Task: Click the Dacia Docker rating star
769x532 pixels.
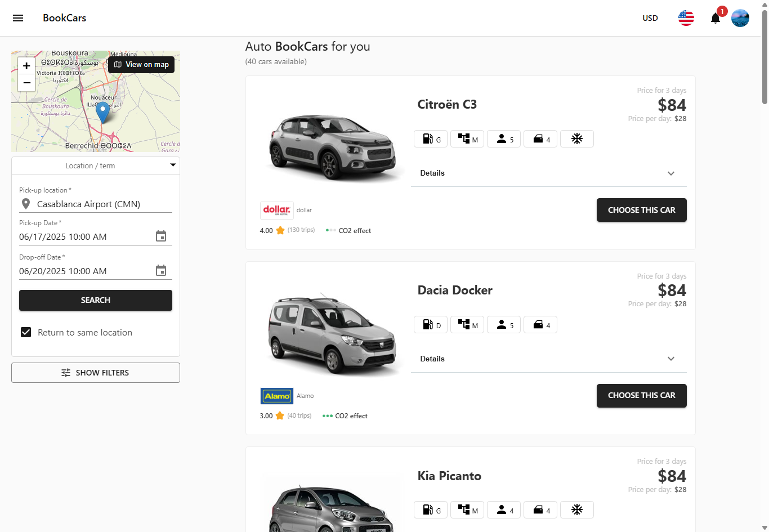Action: (x=280, y=416)
